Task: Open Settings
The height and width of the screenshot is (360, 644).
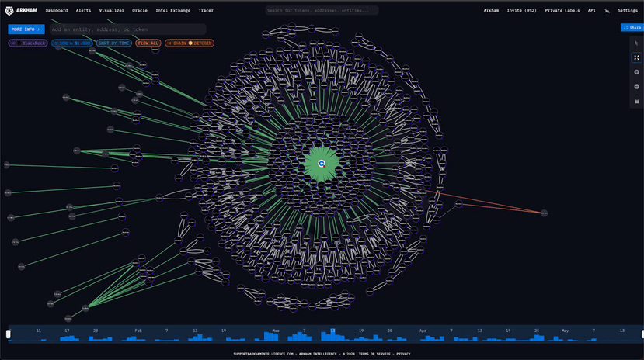Action: coord(628,11)
